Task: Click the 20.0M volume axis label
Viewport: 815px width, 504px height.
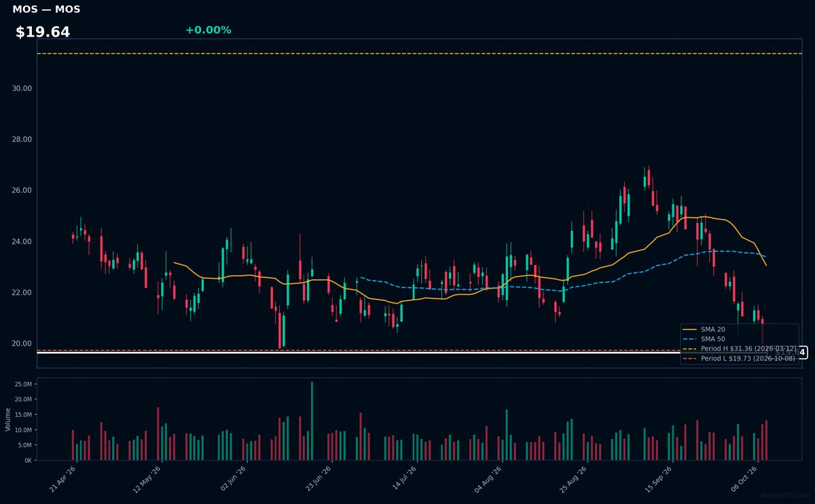Action: [24, 399]
